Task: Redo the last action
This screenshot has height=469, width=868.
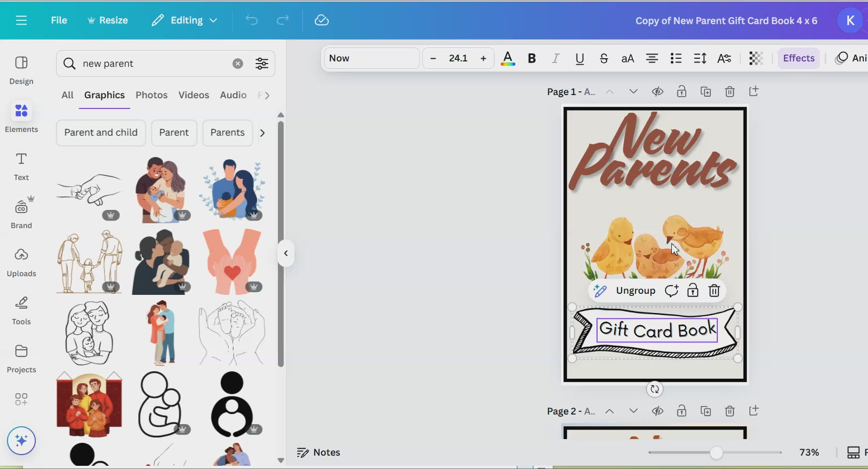Action: click(x=283, y=20)
